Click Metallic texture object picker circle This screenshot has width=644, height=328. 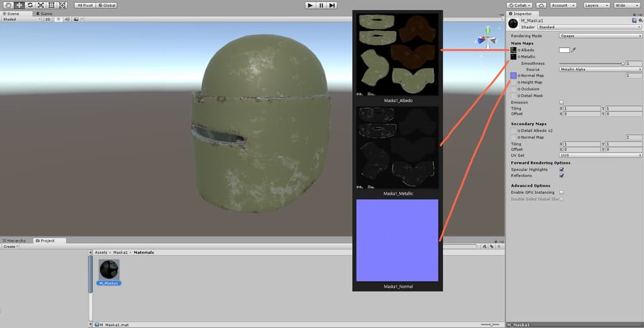click(x=519, y=57)
